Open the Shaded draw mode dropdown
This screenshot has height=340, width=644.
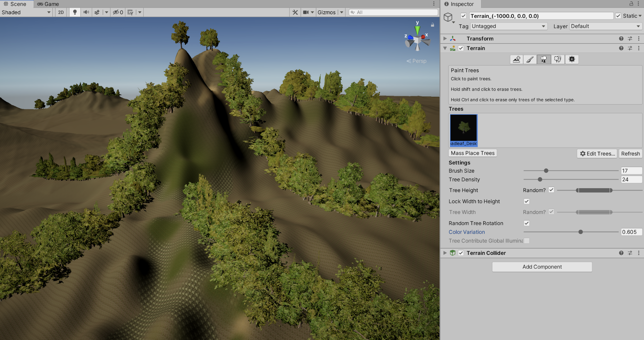26,12
